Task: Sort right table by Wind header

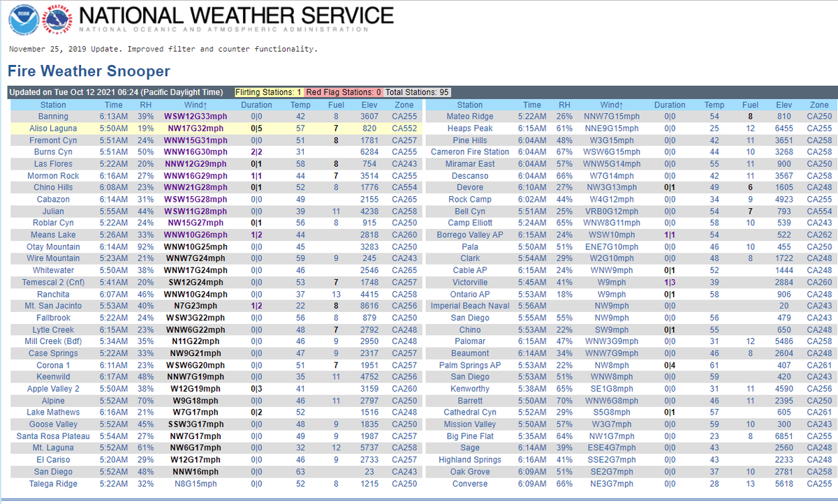Action: click(611, 105)
